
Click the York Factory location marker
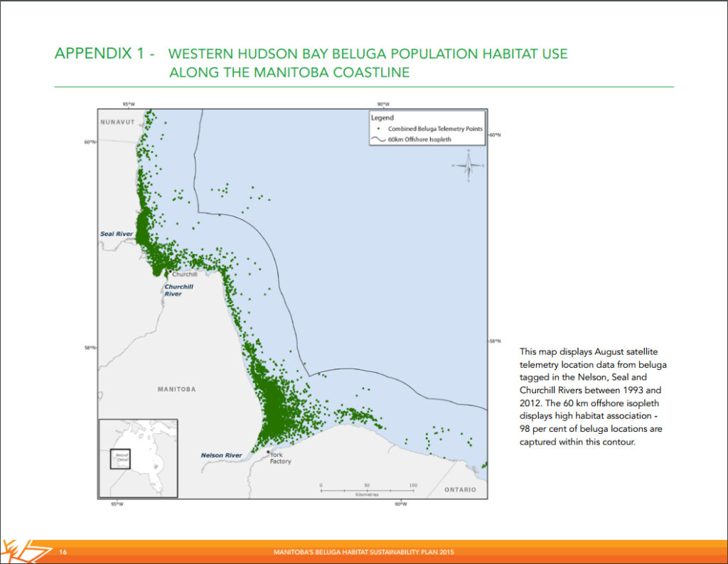point(268,452)
